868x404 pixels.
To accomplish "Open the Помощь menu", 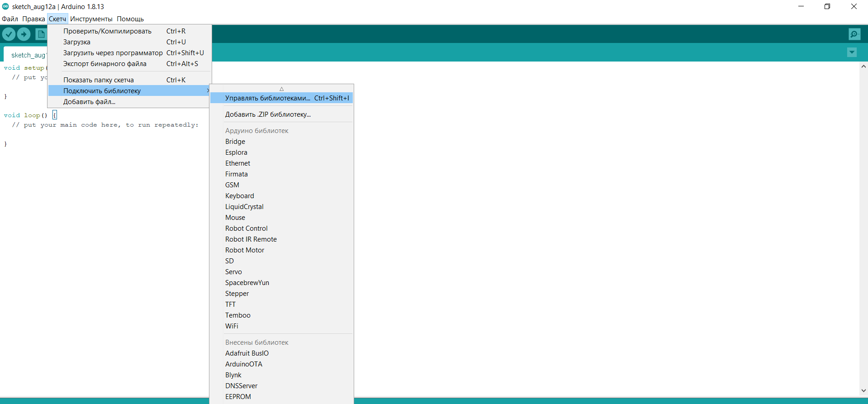I will coord(130,19).
